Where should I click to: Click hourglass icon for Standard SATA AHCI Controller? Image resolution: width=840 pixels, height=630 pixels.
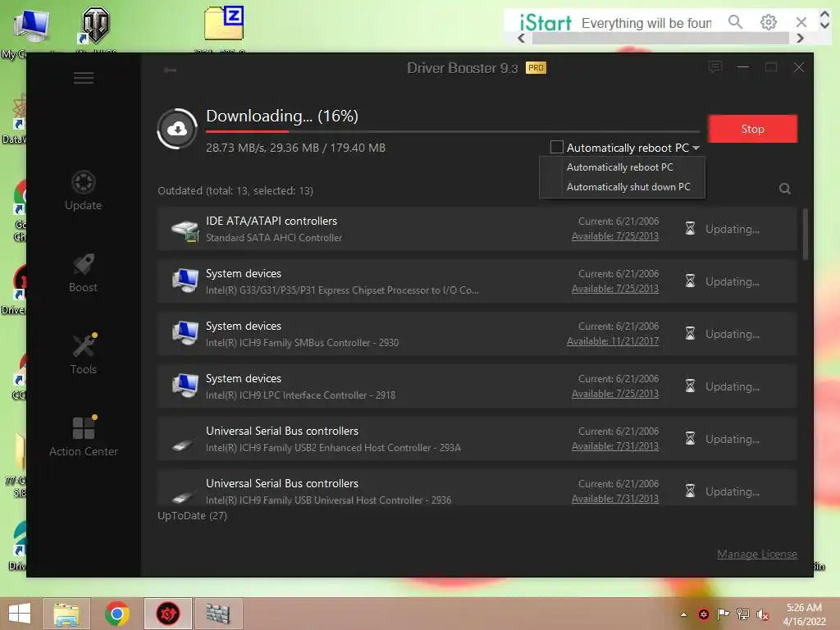(690, 229)
